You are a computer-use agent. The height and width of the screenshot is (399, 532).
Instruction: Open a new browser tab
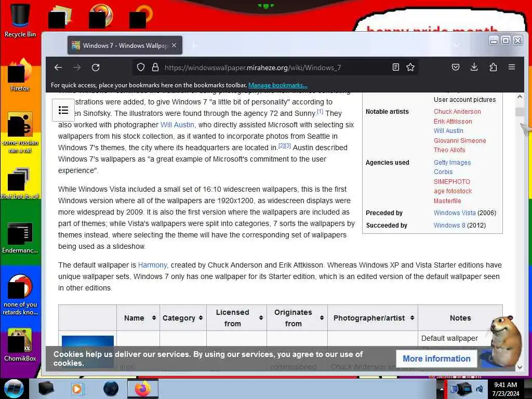[x=194, y=46]
